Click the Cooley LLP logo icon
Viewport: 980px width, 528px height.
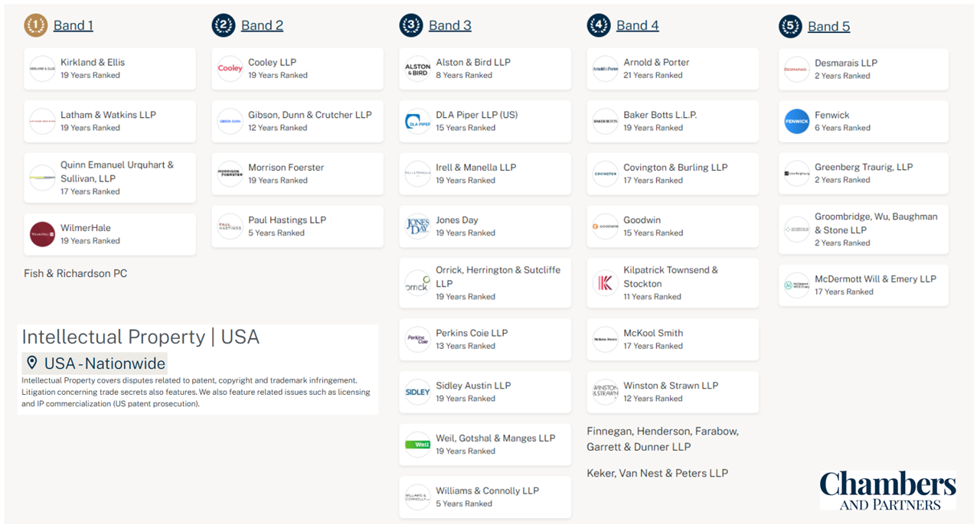pos(230,69)
